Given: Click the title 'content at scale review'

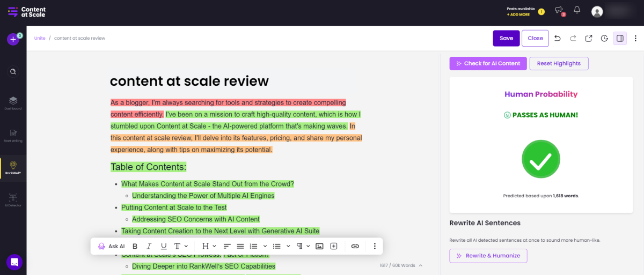Looking at the screenshot, I should coord(189,81).
